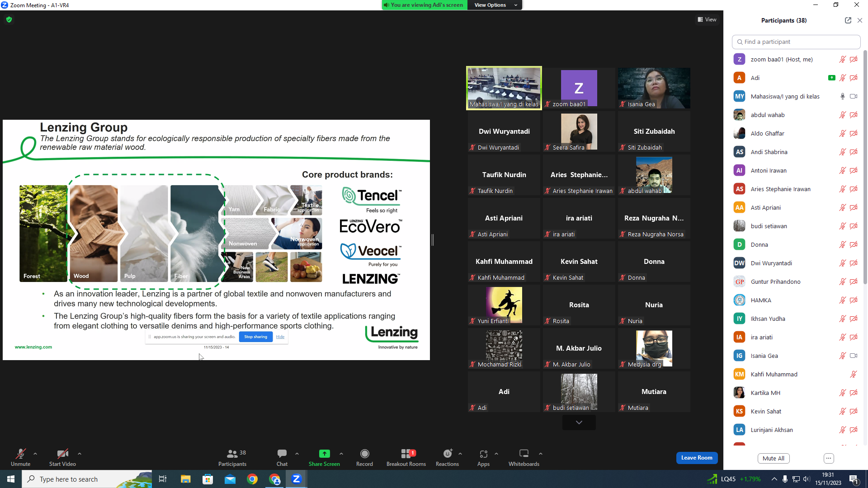The image size is (868, 488).
Task: Pop out the Participants panel
Action: [x=848, y=20]
